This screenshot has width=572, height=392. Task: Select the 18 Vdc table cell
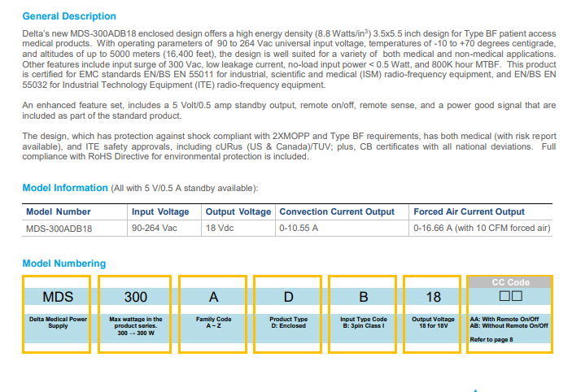click(220, 229)
